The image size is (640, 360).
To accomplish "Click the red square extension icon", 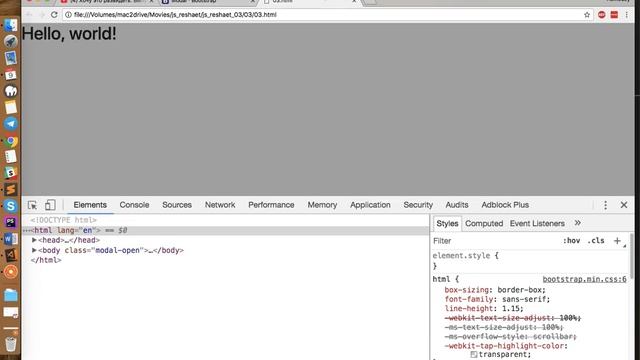I will tap(614, 15).
